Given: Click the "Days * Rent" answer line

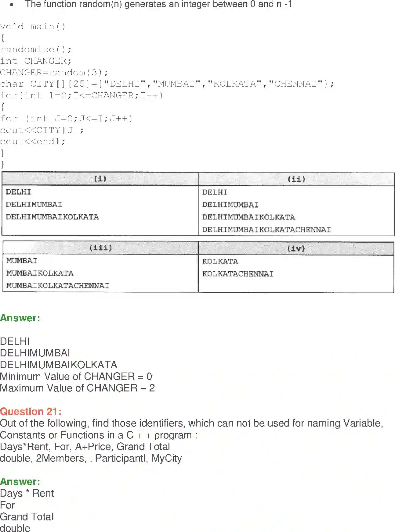Looking at the screenshot, I should (27, 493).
